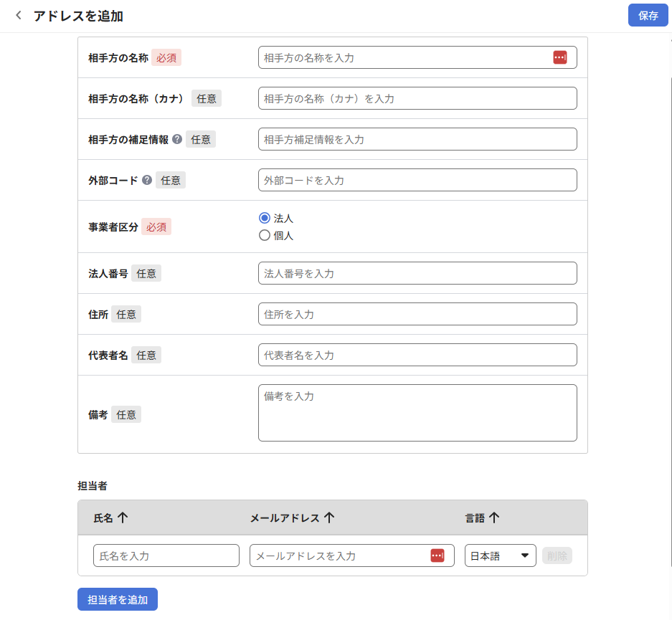Screen dimensions: 672x620
Task: Click the 住所 input field
Action: pos(417,314)
